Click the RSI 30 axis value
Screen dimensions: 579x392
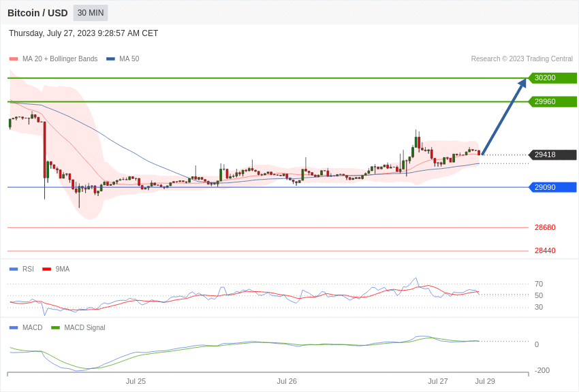tap(539, 307)
